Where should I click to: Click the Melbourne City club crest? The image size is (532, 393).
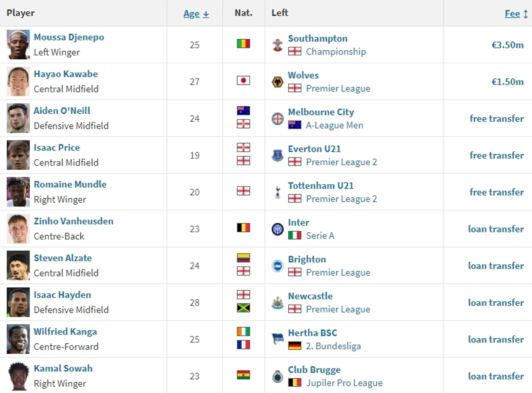tap(278, 119)
